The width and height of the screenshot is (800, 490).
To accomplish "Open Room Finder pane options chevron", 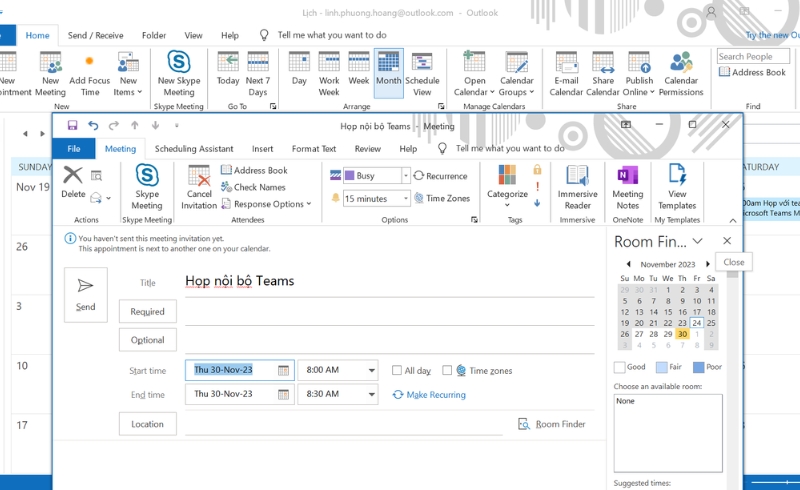I will pos(697,241).
